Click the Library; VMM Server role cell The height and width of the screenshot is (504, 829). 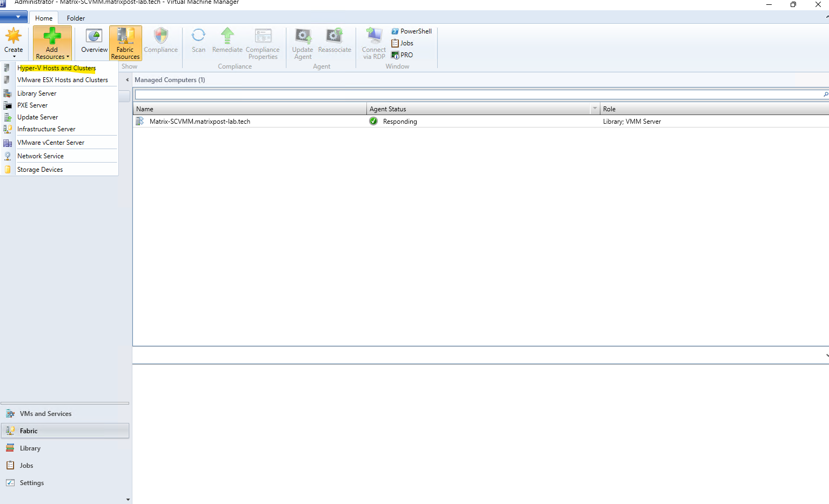click(632, 122)
